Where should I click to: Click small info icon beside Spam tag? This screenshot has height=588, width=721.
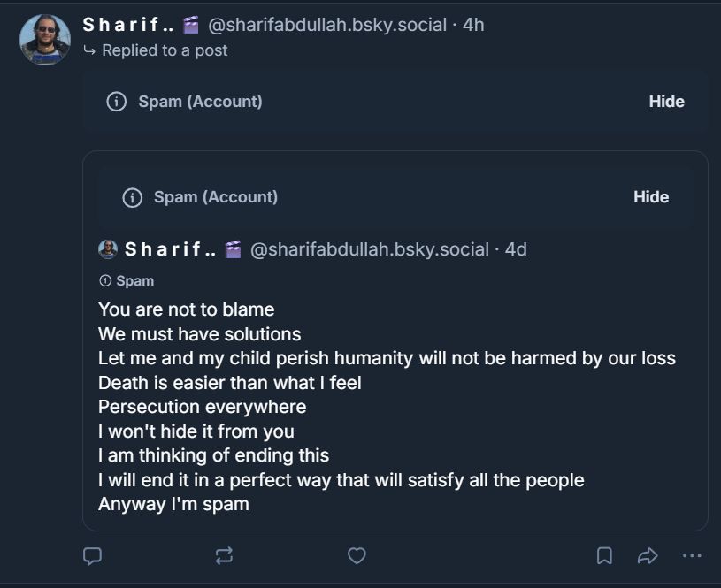105,281
